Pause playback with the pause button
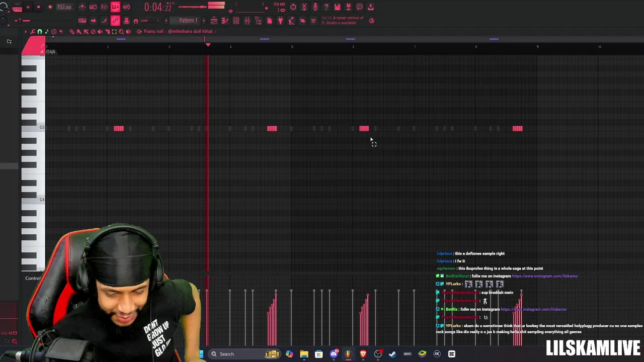The width and height of the screenshot is (644, 362). coord(28,7)
